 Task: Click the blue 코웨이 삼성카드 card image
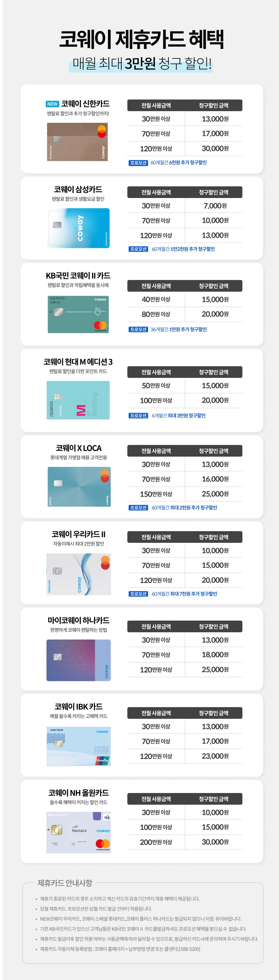78,228
